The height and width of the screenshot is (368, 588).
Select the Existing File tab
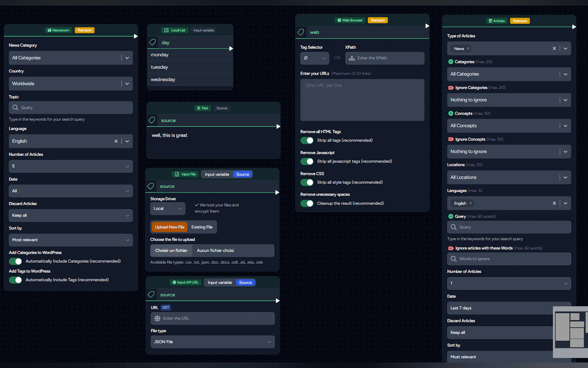point(202,227)
